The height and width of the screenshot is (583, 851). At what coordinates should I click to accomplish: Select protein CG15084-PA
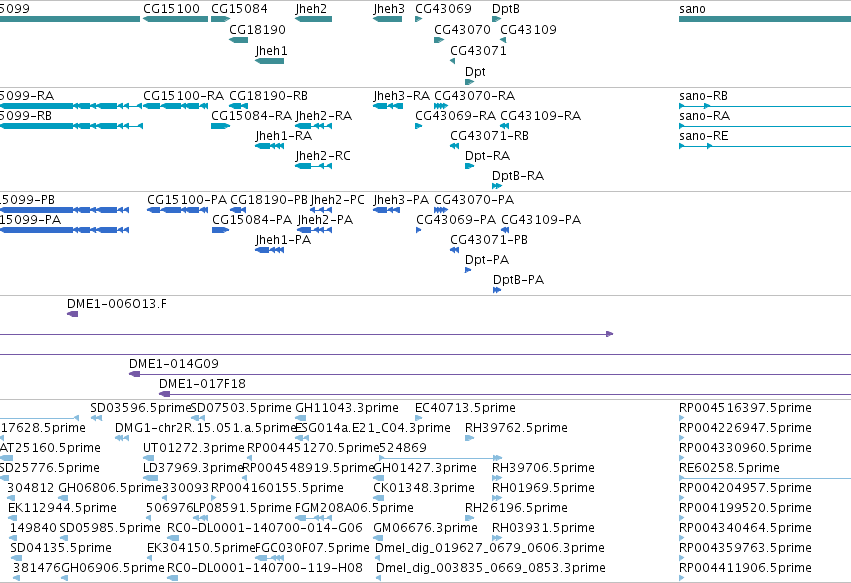coord(221,230)
